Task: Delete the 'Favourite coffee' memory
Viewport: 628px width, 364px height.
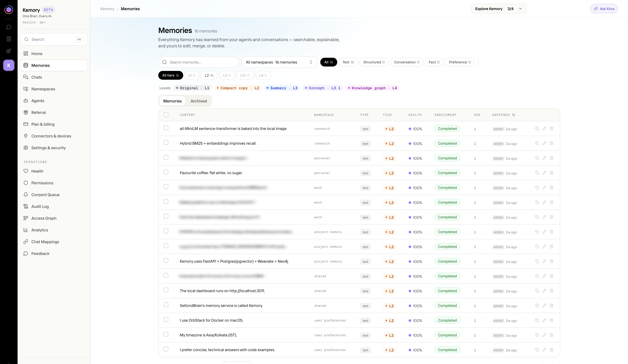Action: click(552, 173)
